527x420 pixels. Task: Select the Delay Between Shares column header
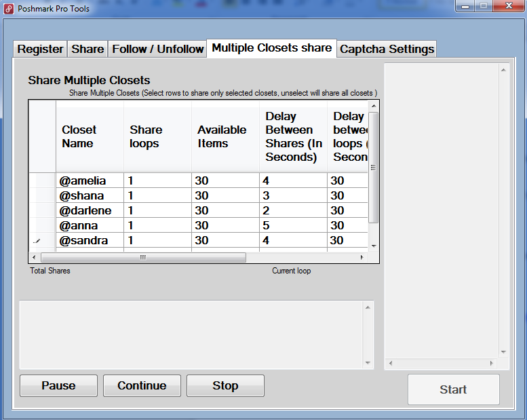pyautogui.click(x=294, y=136)
